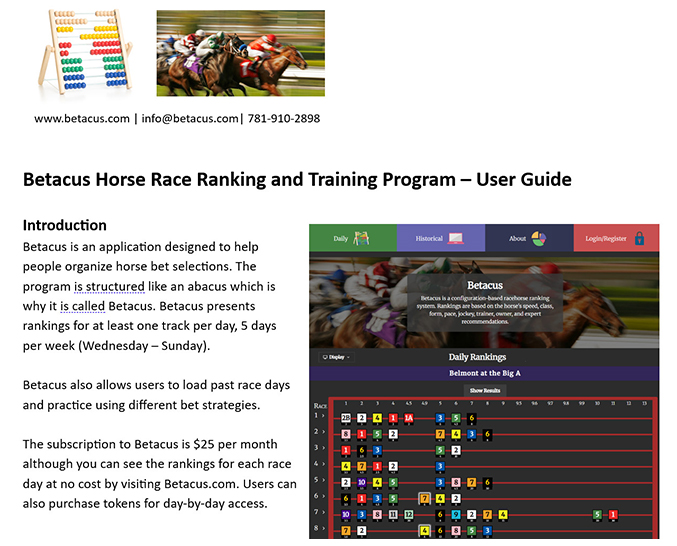677x546 pixels.
Task: Click the orange 7 tile in race 8
Action: [346, 530]
